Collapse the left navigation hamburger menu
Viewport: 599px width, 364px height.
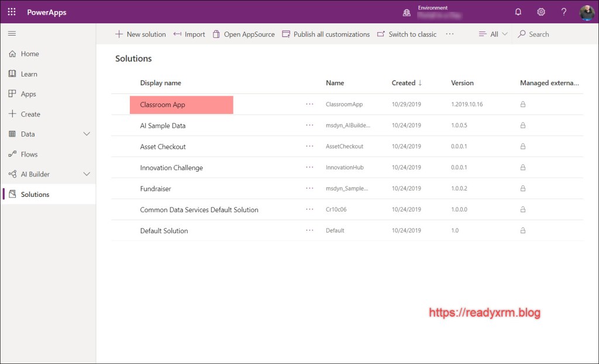(x=12, y=34)
